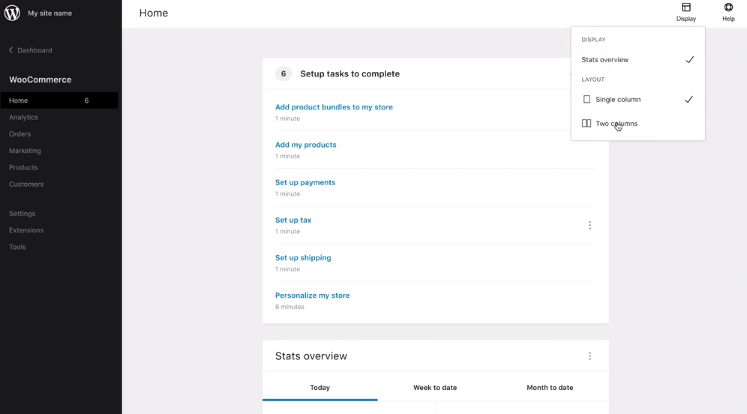Open the Help icon
The height and width of the screenshot is (414, 747).
point(728,8)
